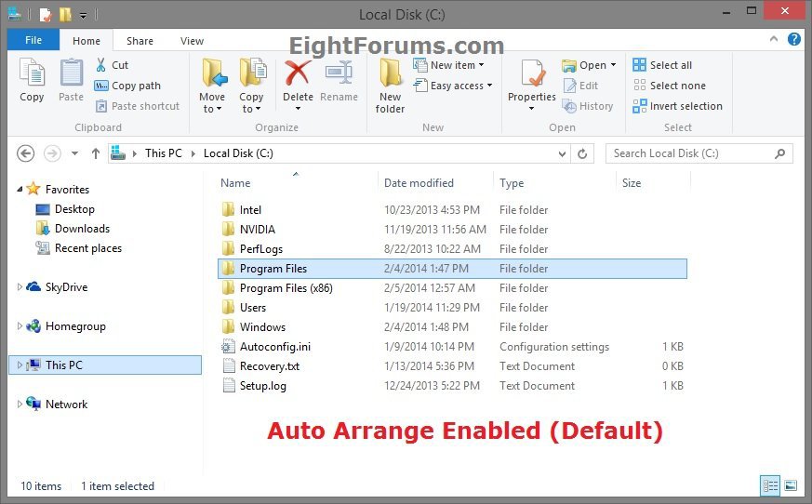Expand the Open button dropdown arrow

coord(613,65)
